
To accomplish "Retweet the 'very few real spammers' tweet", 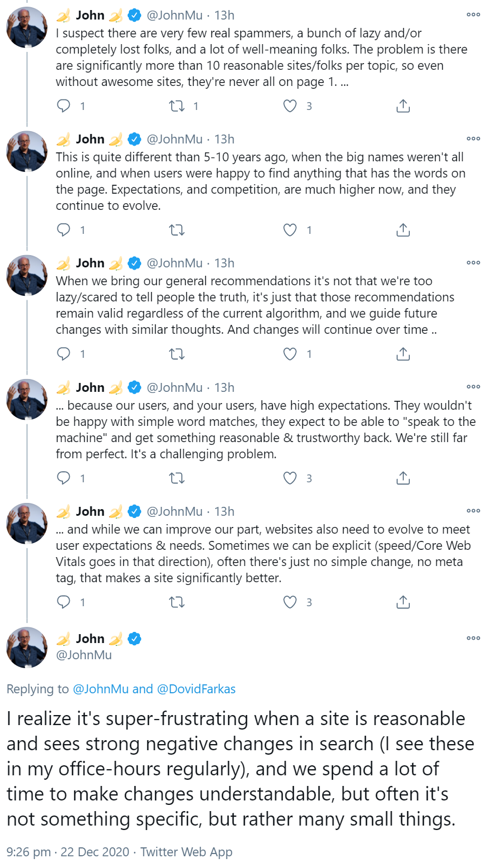I will (177, 105).
